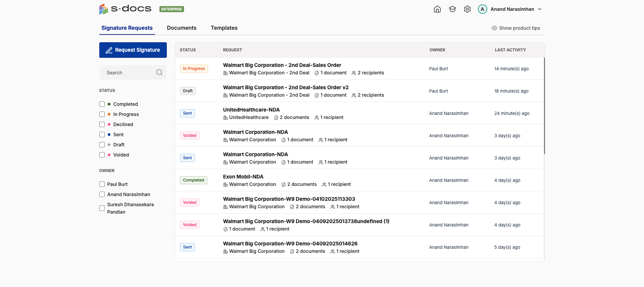Viewport: 644px width, 287px height.
Task: Open the Templates tab
Action: click(x=224, y=28)
